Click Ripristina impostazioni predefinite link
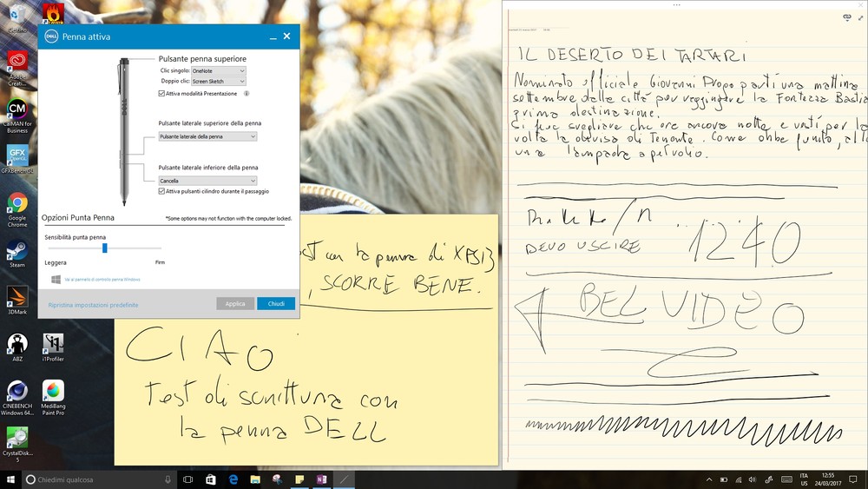Image resolution: width=868 pixels, height=489 pixels. coord(93,305)
